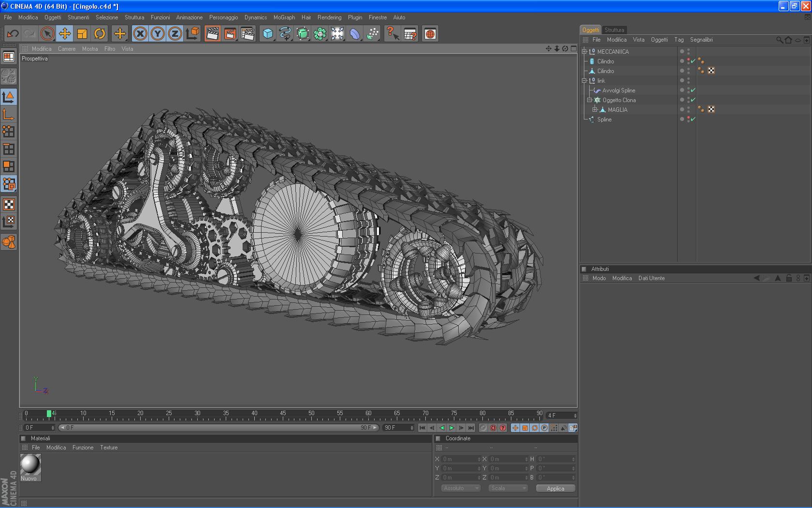Open the Assoluto dropdown in Coordinate panel
Image resolution: width=812 pixels, height=508 pixels.
point(460,488)
